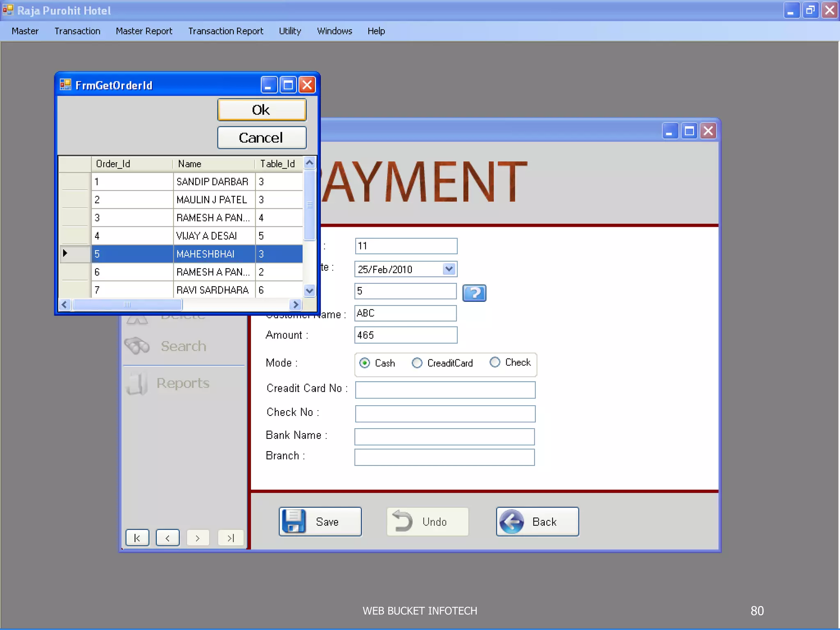Click the Amount field showing 465

pyautogui.click(x=406, y=335)
